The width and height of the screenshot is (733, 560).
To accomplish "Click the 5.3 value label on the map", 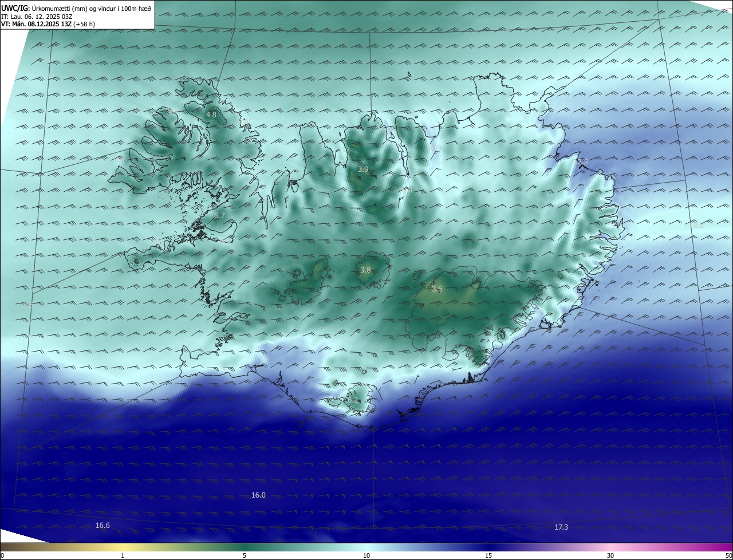I will pyautogui.click(x=136, y=262).
